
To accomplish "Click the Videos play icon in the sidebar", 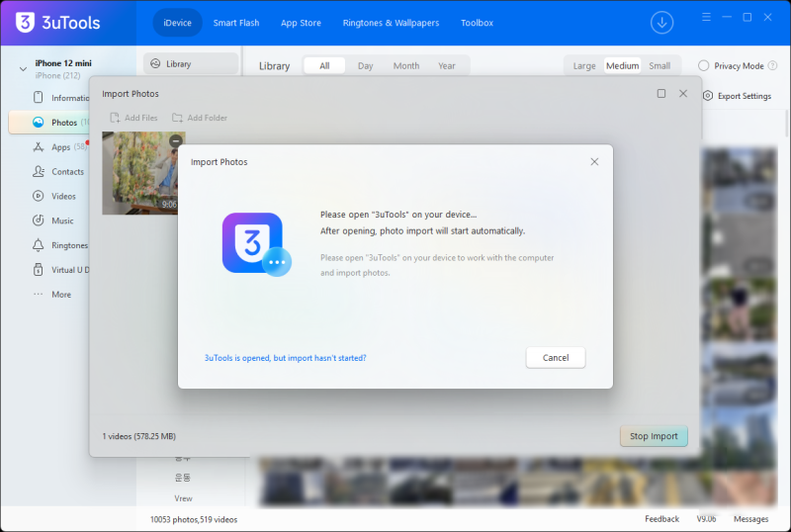I will click(39, 196).
